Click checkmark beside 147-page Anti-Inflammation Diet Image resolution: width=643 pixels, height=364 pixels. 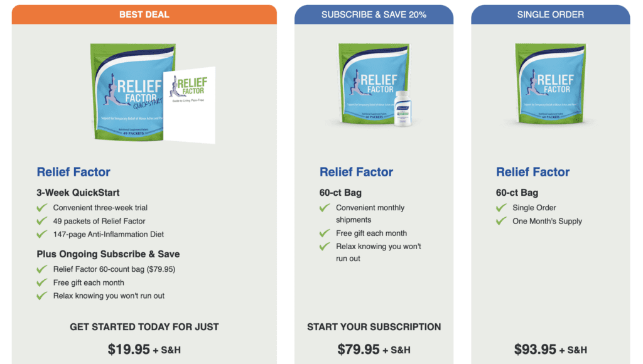click(42, 235)
